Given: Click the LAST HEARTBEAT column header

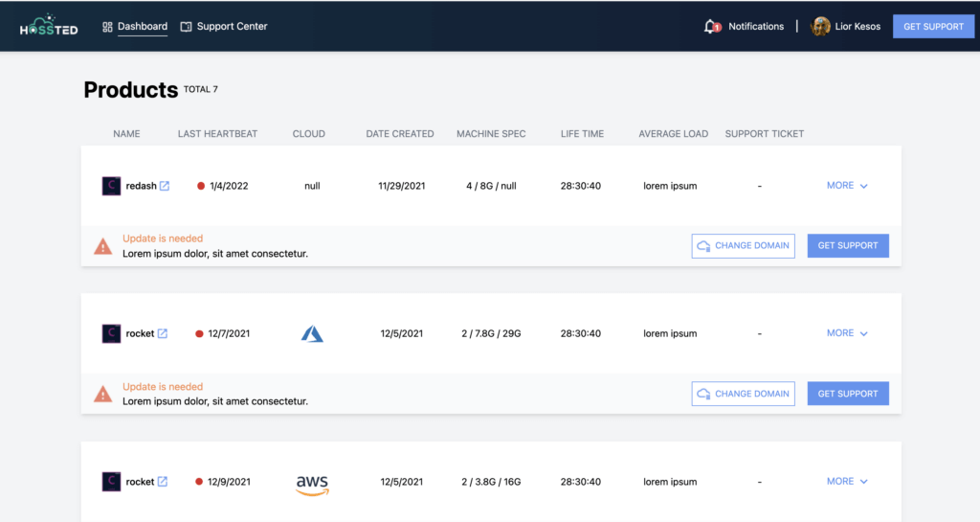Looking at the screenshot, I should pyautogui.click(x=217, y=134).
